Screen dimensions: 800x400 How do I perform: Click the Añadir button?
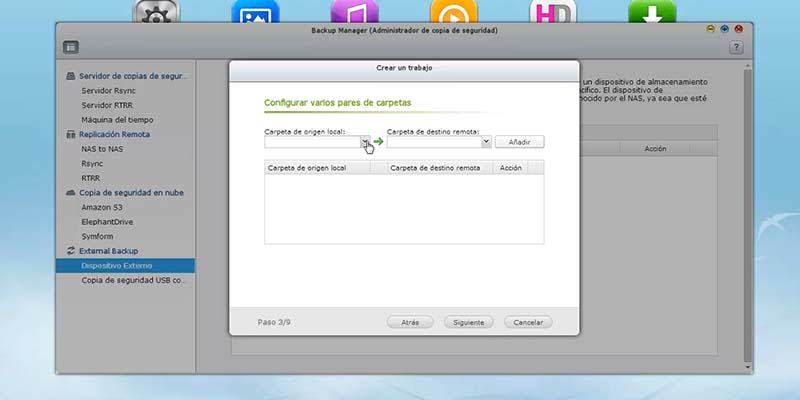pos(519,142)
